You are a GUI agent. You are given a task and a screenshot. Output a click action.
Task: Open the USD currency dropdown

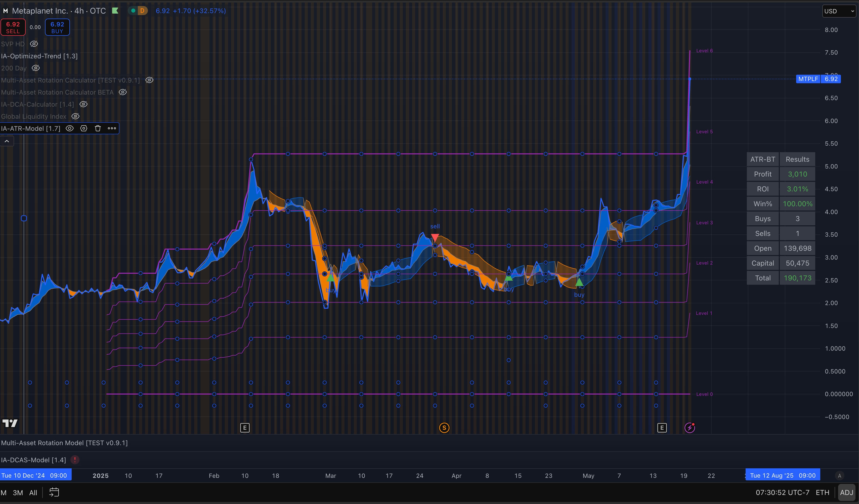pos(839,11)
